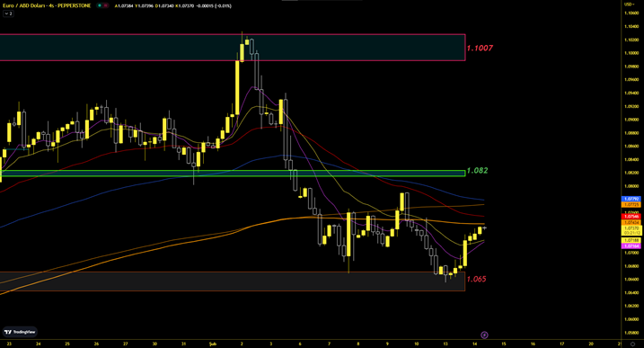Viewport: 644px width, 348px height.
Task: Click the green market status dot
Action: pos(100,5)
